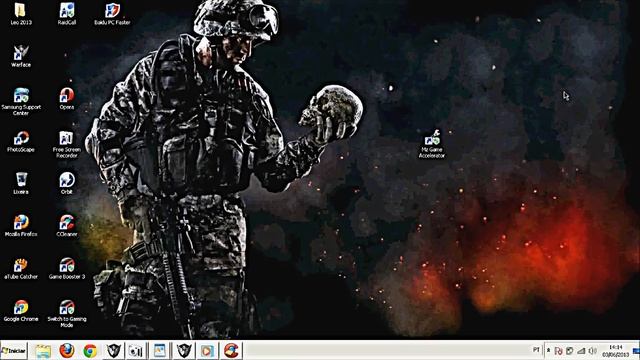The height and width of the screenshot is (360, 640).
Task: Show hidden tray icons arrow
Action: coord(549,351)
